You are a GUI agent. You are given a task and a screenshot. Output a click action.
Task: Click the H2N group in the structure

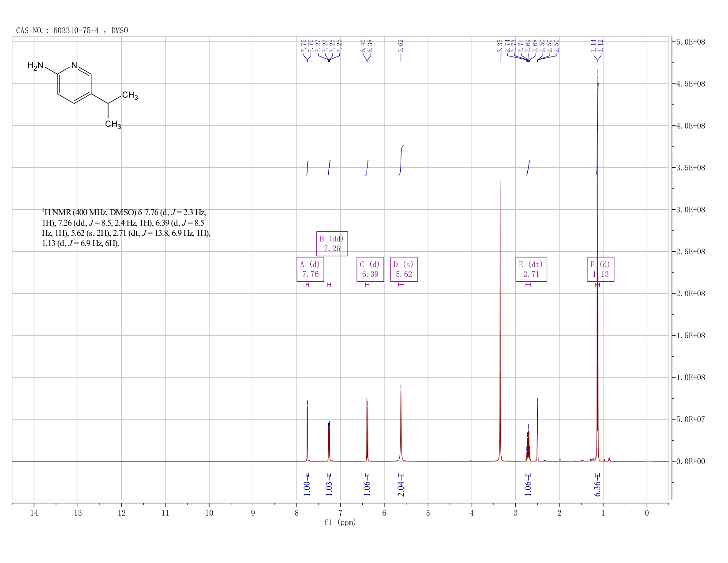pyautogui.click(x=35, y=66)
